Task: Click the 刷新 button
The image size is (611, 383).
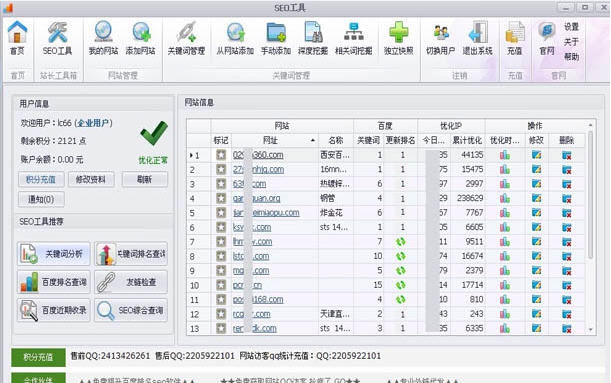Action: click(x=145, y=180)
